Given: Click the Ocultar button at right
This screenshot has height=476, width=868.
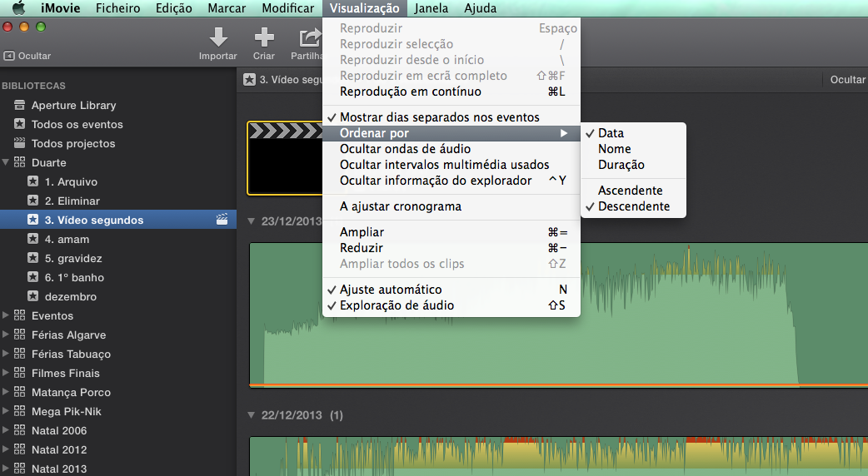Looking at the screenshot, I should coord(847,80).
